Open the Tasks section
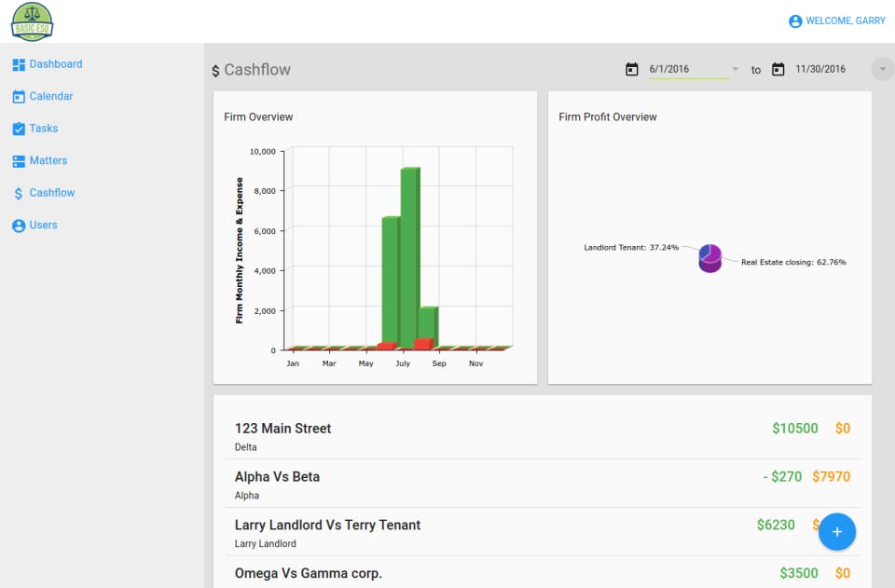The width and height of the screenshot is (895, 588). [x=44, y=129]
